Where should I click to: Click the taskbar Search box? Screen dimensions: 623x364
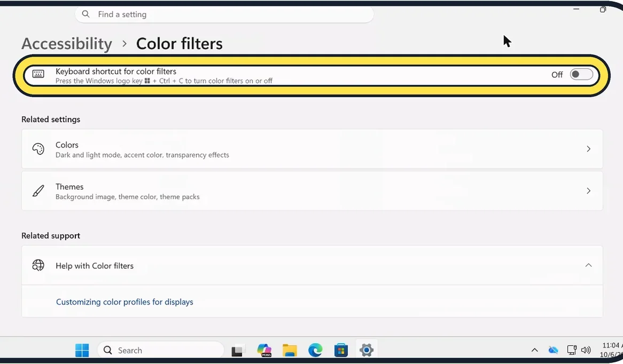coord(160,350)
